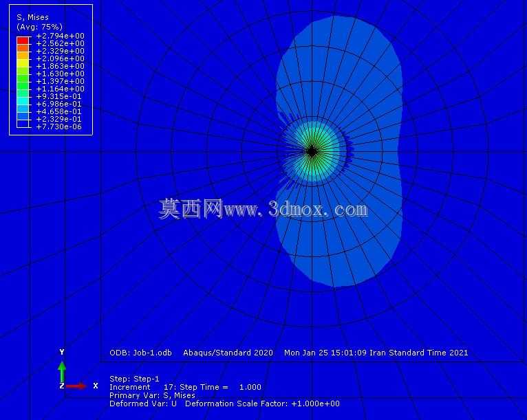527x420 pixels.
Task: Click the green Y axis arrow of the triad
Action: pyautogui.click(x=61, y=371)
